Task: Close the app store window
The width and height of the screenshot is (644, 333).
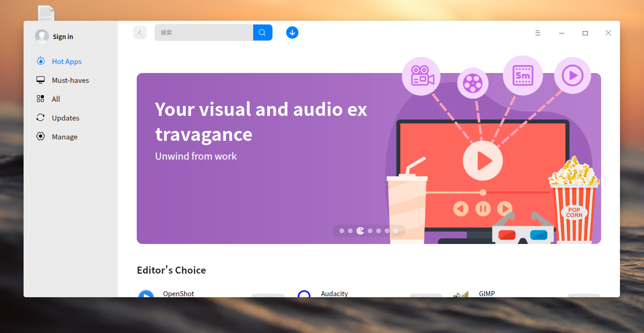Action: (x=608, y=33)
